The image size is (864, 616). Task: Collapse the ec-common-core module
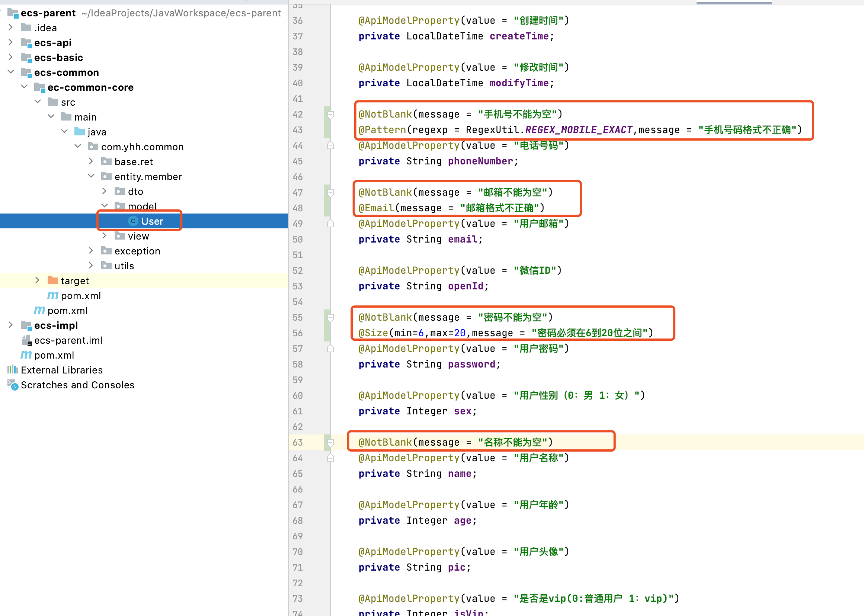tap(24, 87)
